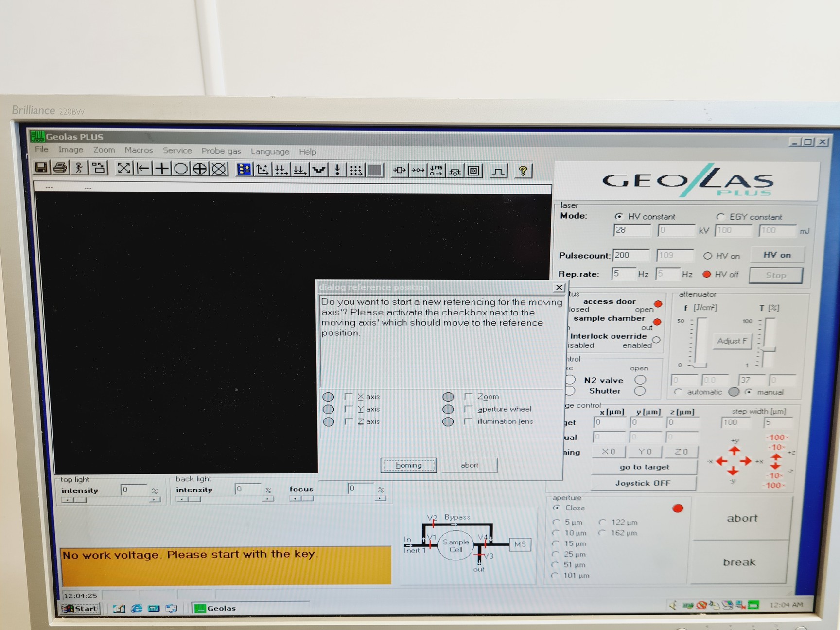Viewport: 840px width, 630px height.
Task: Select the EGY constant radio button
Action: tap(720, 217)
